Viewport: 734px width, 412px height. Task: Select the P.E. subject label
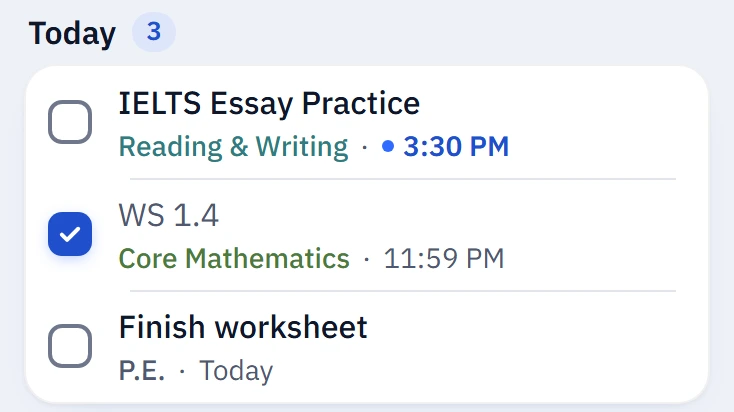tap(142, 371)
